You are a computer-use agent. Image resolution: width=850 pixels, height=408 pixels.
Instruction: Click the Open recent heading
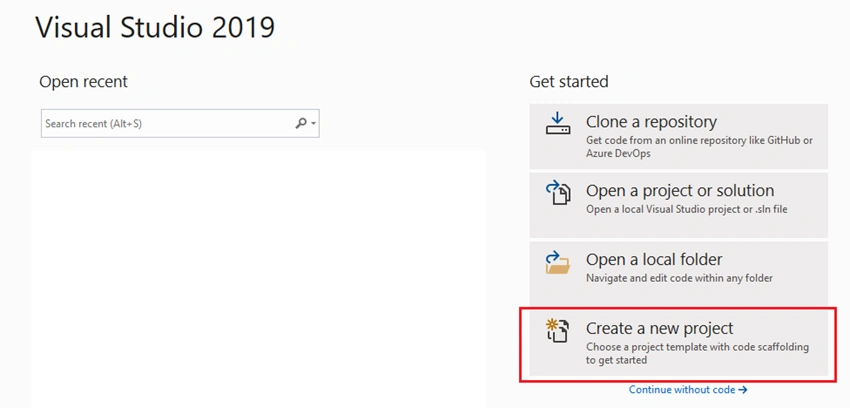pyautogui.click(x=83, y=82)
